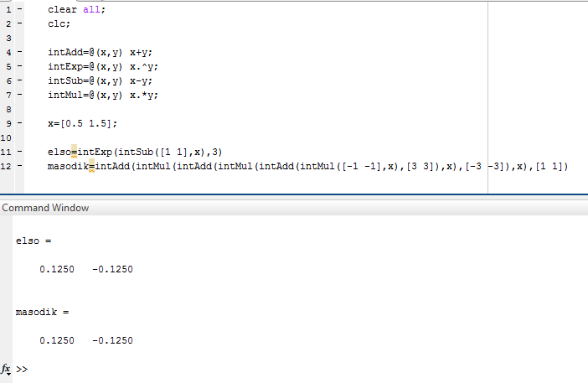Select line number 10 in the gutter
Viewport: 588px width, 383px height.
6,138
